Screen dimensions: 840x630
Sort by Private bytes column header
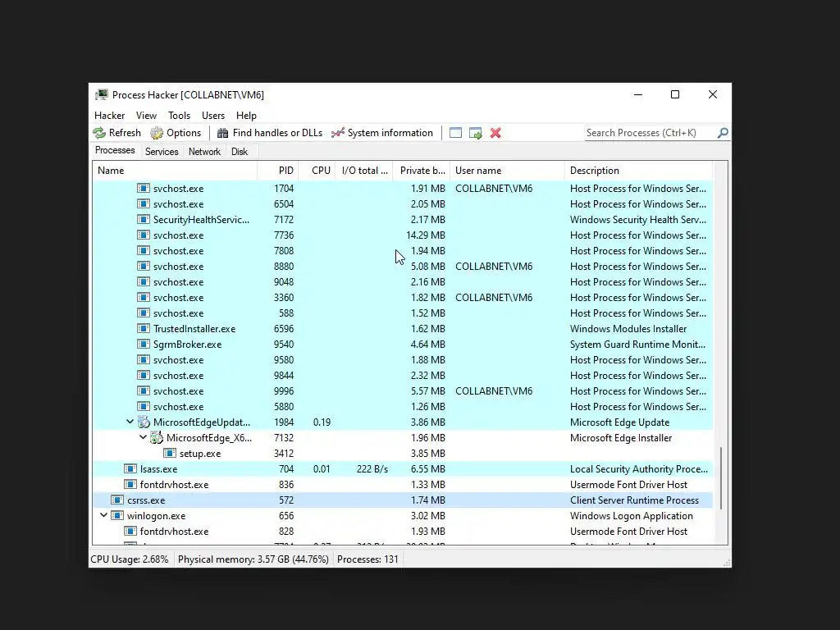[x=422, y=171]
